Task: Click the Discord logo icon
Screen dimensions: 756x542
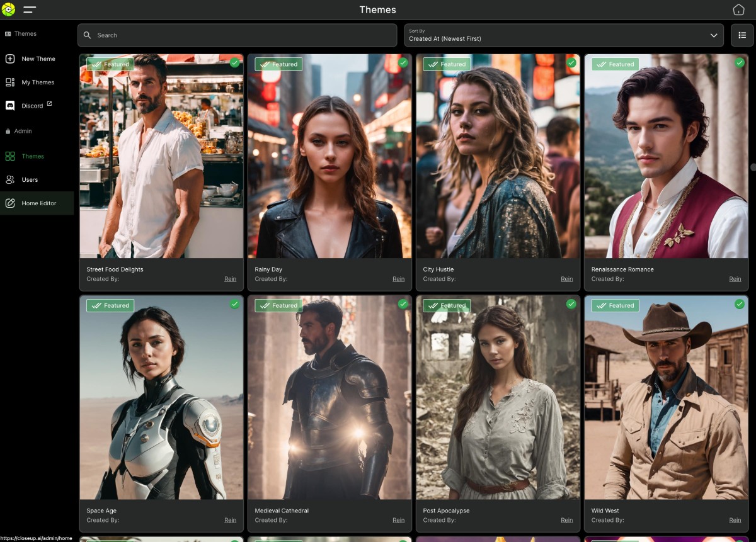Action: pyautogui.click(x=10, y=106)
